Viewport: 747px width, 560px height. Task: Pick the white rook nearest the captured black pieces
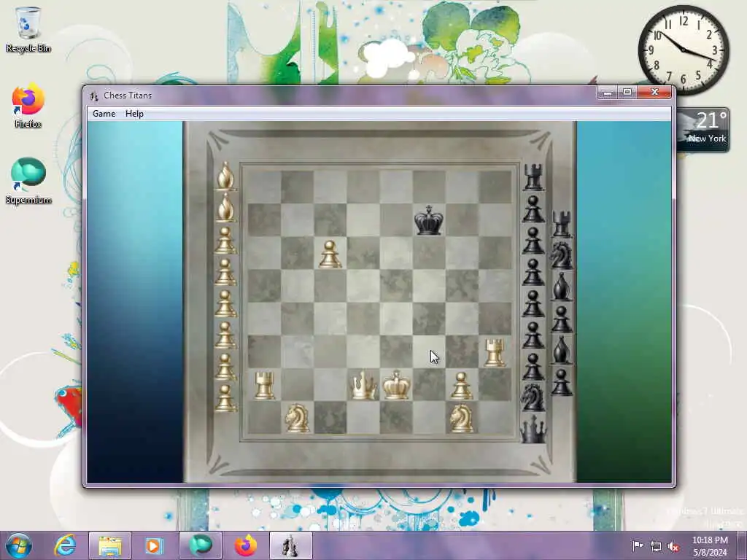(495, 353)
